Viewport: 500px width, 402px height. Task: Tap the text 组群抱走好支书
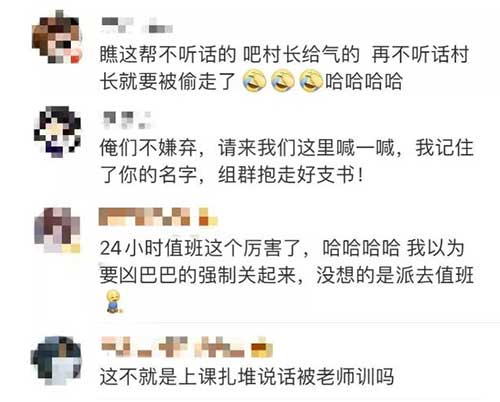286,175
